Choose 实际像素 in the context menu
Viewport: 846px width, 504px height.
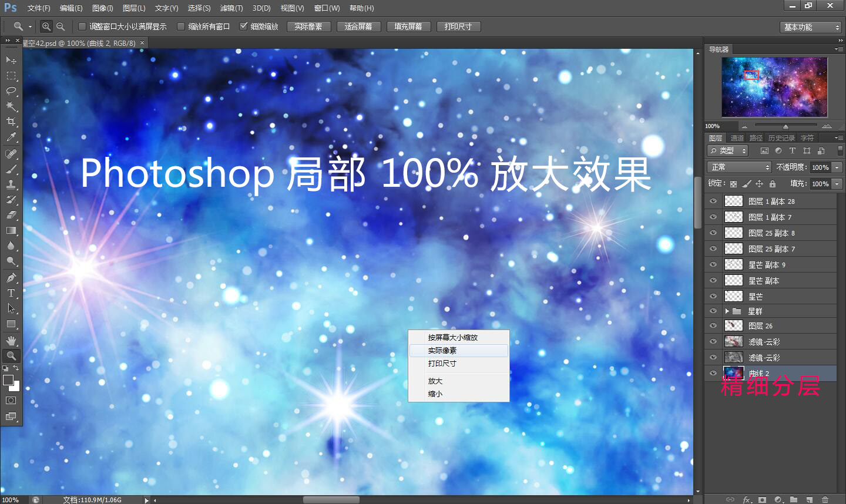pyautogui.click(x=459, y=351)
